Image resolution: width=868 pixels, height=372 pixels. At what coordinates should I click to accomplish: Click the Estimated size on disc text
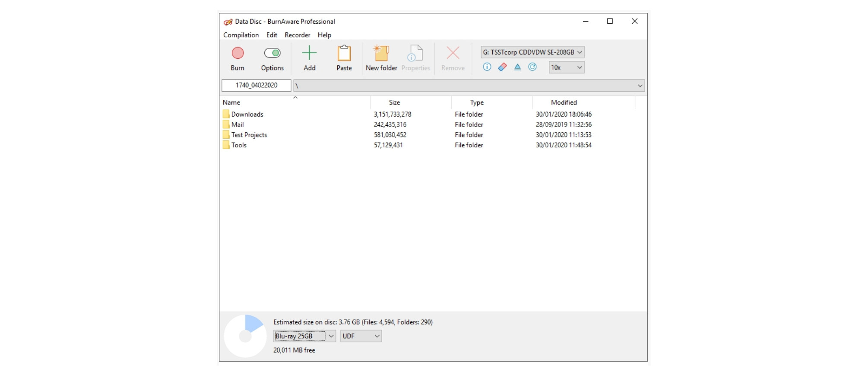coord(353,322)
